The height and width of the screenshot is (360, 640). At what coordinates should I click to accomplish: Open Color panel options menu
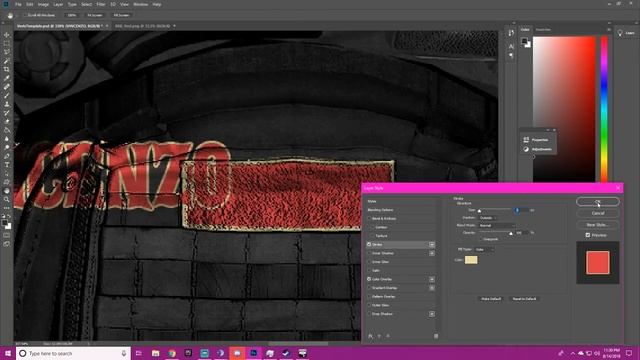click(609, 30)
